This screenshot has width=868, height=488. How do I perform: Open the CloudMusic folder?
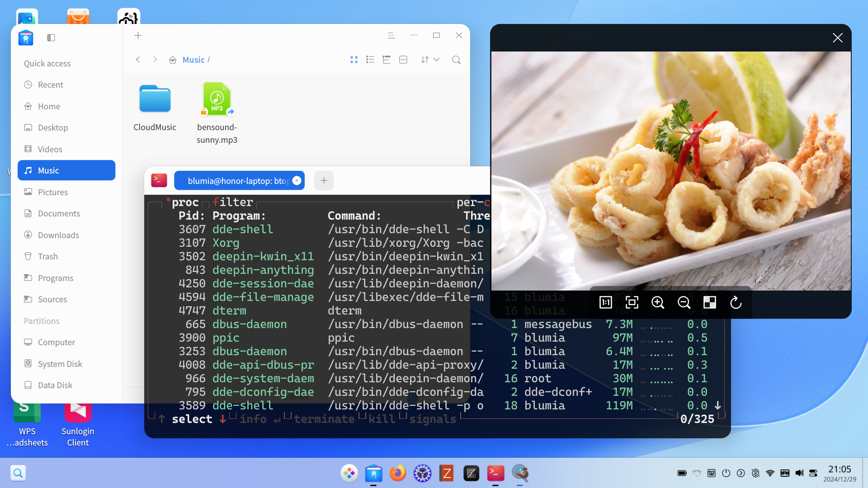(x=155, y=99)
